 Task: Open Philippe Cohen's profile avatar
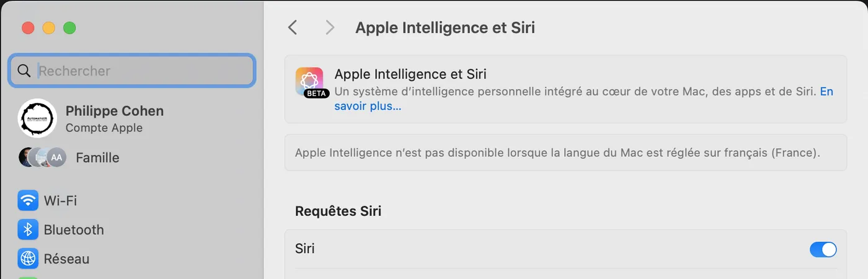coord(38,118)
